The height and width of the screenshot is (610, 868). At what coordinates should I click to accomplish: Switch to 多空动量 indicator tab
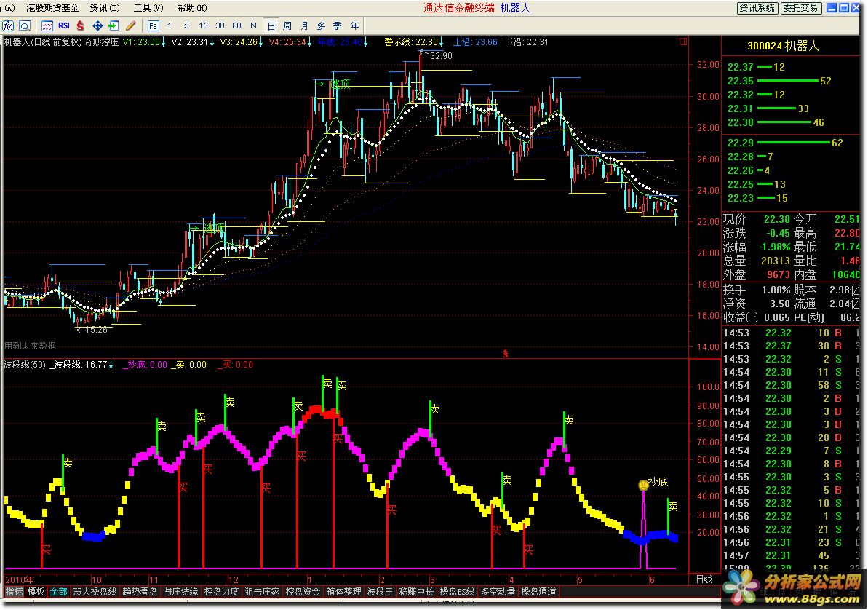click(498, 592)
